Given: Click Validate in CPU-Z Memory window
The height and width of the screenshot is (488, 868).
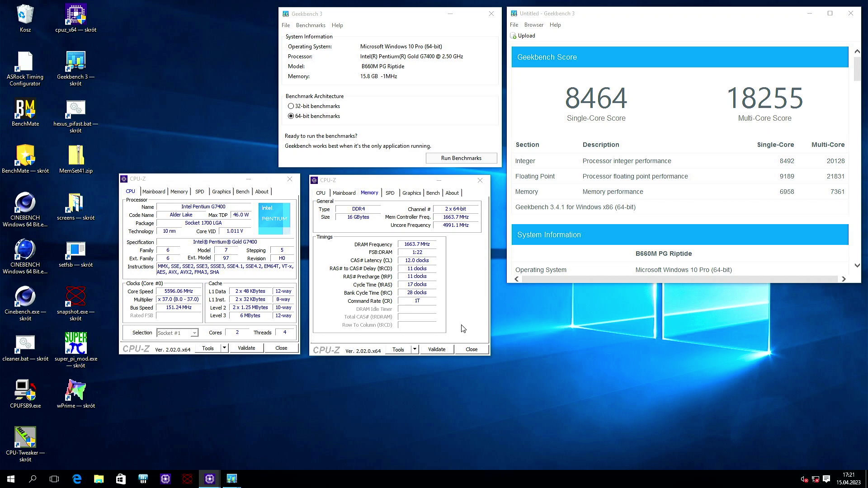Looking at the screenshot, I should click(x=437, y=349).
